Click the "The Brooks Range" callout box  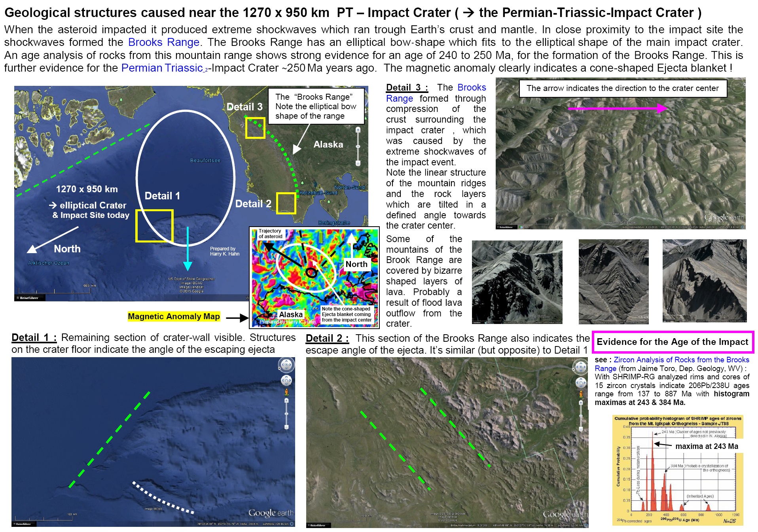pos(316,106)
